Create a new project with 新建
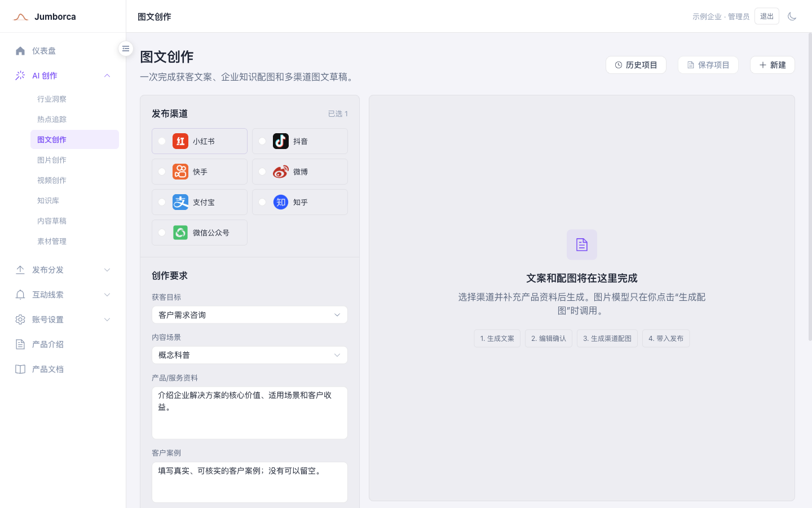This screenshot has height=508, width=812. pos(773,65)
